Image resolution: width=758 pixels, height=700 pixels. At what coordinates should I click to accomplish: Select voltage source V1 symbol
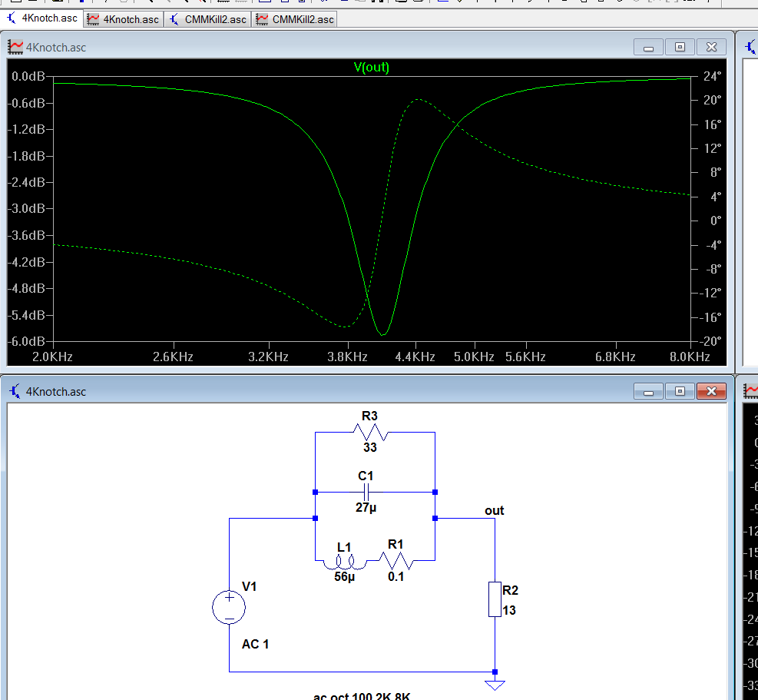(229, 607)
